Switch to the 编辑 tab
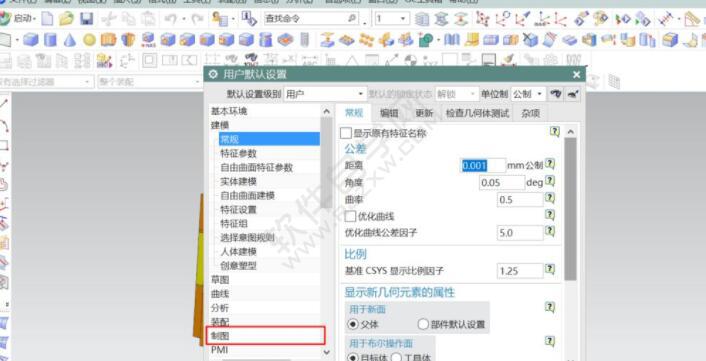Image resolution: width=706 pixels, height=361 pixels. 389,113
